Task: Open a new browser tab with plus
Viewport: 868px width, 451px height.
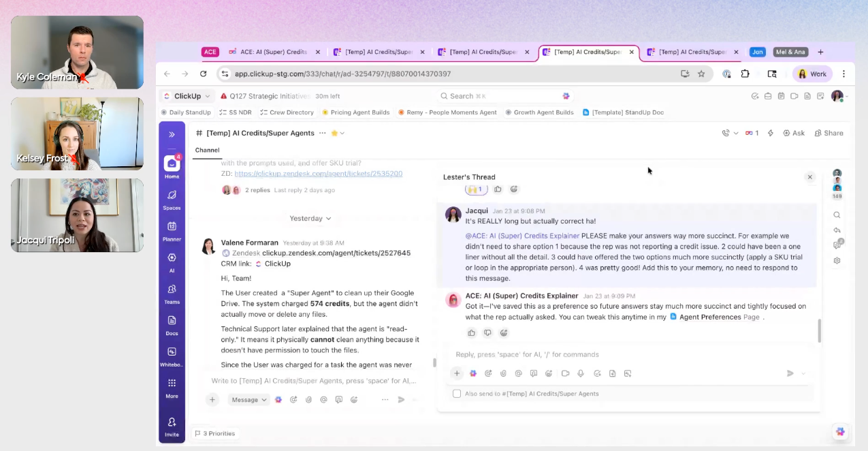Action: [x=820, y=52]
